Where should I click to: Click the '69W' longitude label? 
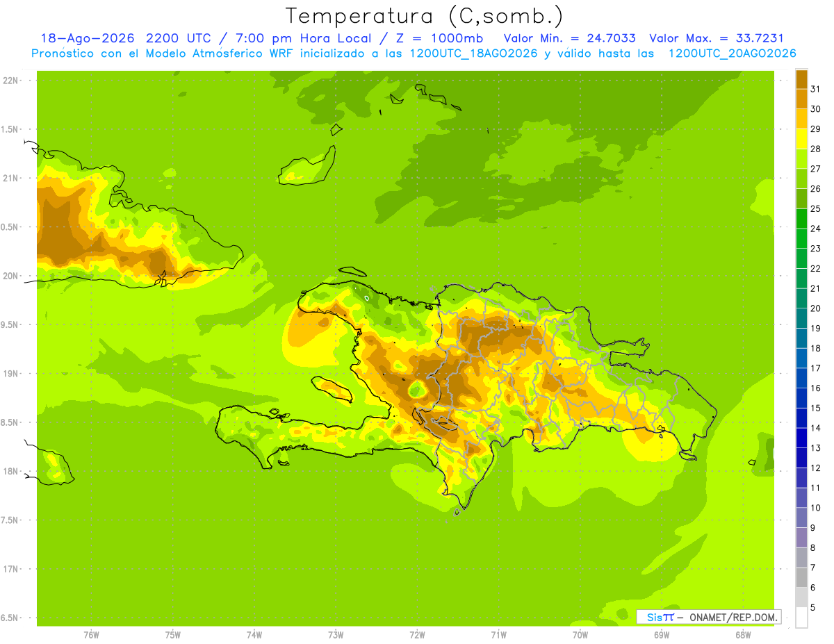click(662, 635)
